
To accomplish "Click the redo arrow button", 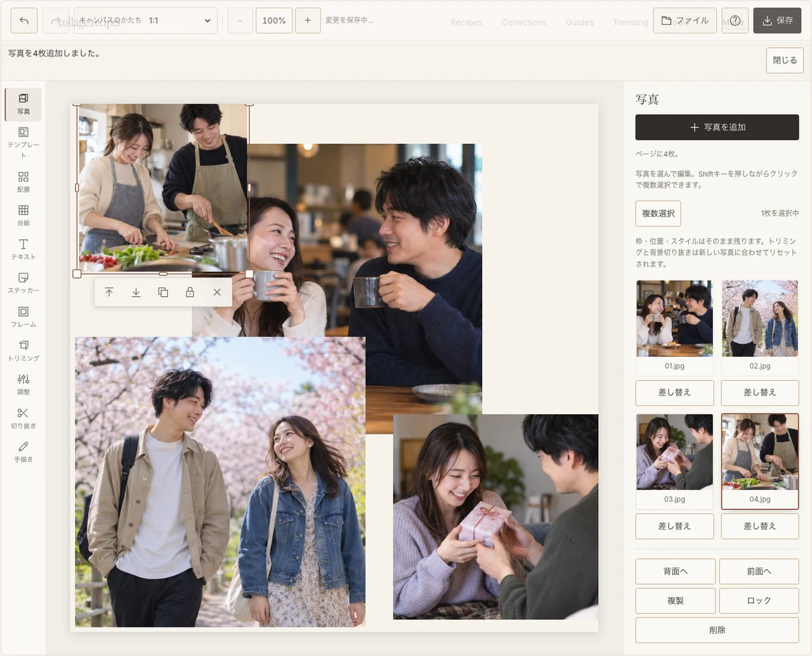I will point(55,20).
